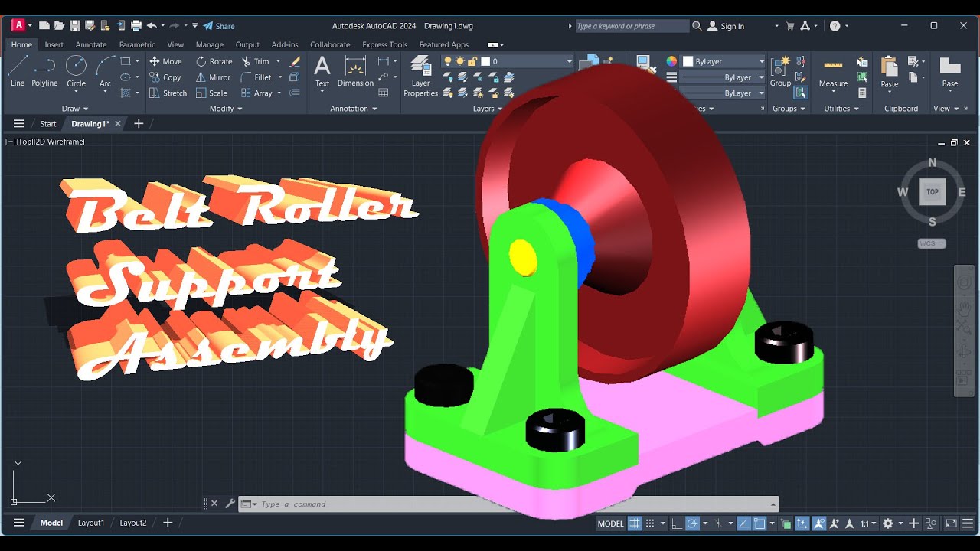Save the drawing via Quick Access
This screenshot has width=980, height=551.
point(74,26)
